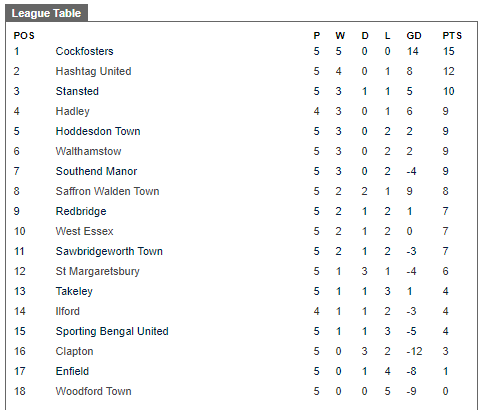Screen dimensions: 485x410
Task: Click the Ilford team name
Action: pos(68,311)
